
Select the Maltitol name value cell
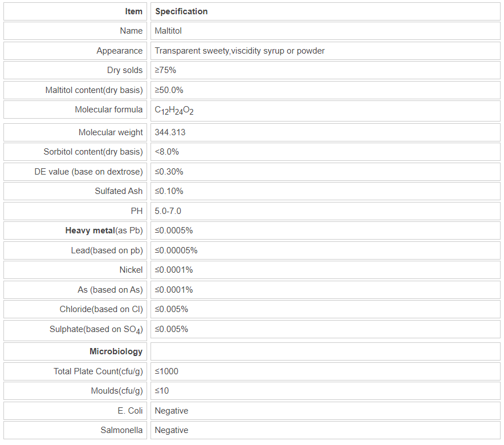coord(168,31)
